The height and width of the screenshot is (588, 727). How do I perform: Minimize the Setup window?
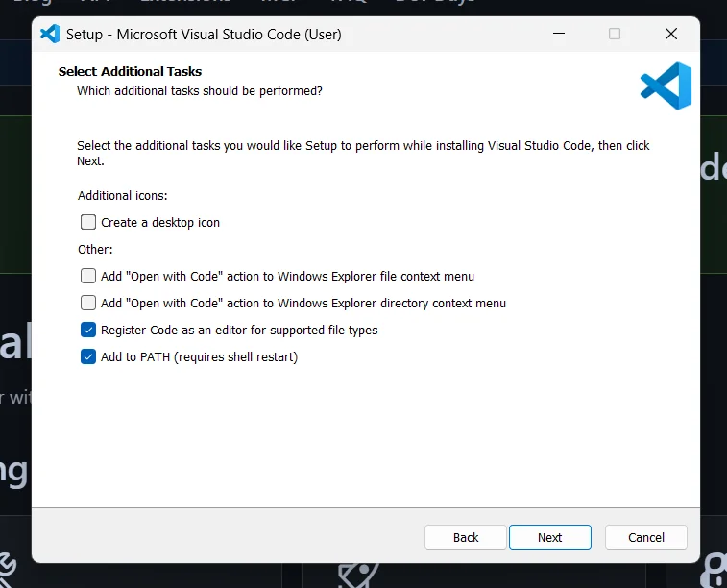(x=559, y=34)
